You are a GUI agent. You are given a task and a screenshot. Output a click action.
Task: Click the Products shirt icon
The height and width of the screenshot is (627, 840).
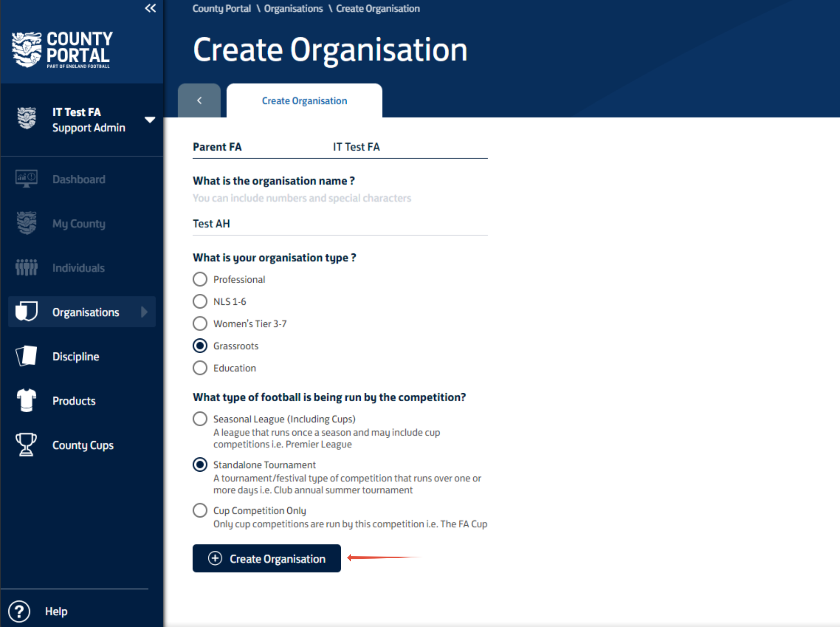pyautogui.click(x=26, y=400)
